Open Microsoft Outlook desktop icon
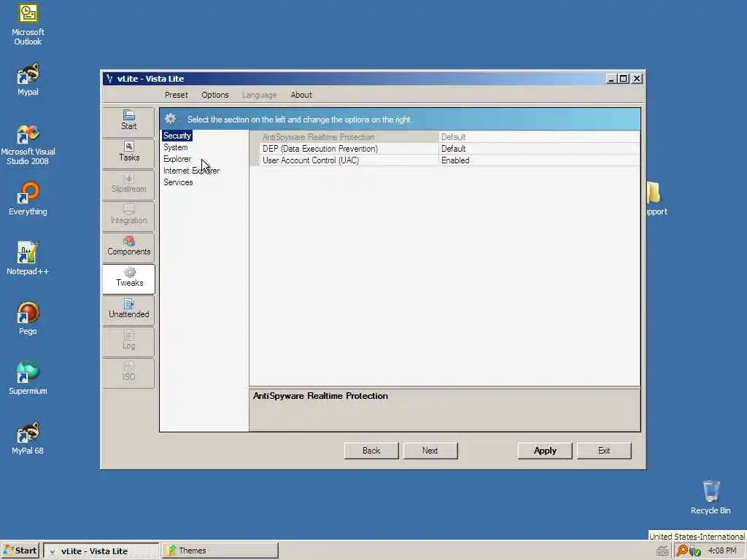 coord(28,25)
